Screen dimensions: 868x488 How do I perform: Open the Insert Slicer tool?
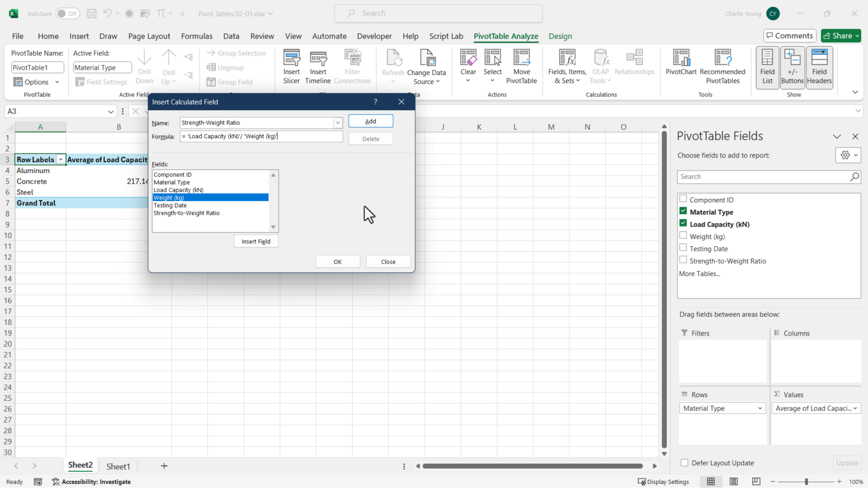(292, 65)
